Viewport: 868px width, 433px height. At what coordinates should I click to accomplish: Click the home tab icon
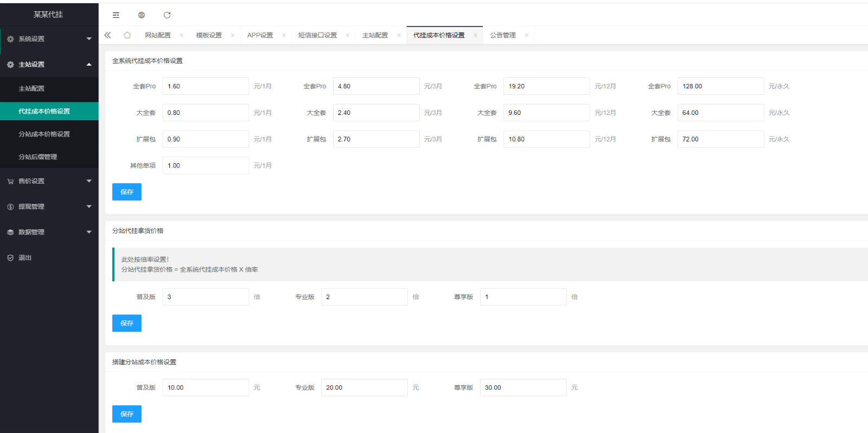point(127,35)
